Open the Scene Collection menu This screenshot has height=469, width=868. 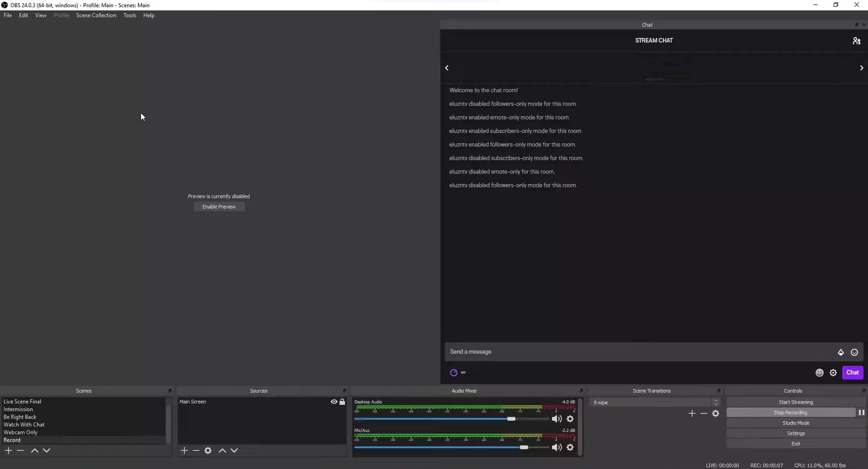(x=96, y=15)
